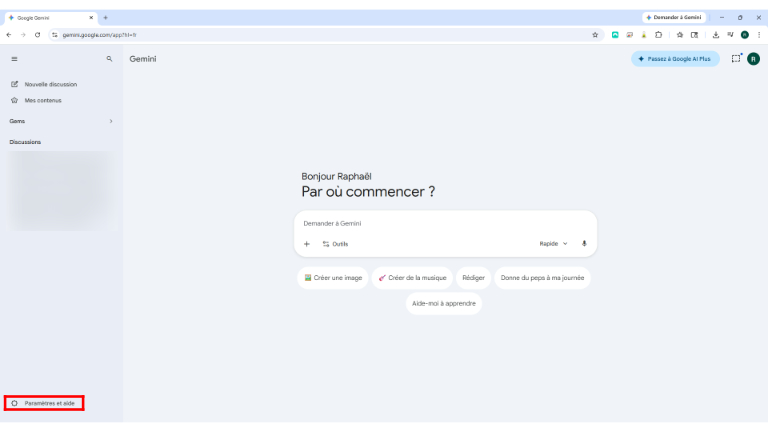Click the Rédiger suggestion chip
Image resolution: width=768 pixels, height=432 pixels.
coord(473,278)
